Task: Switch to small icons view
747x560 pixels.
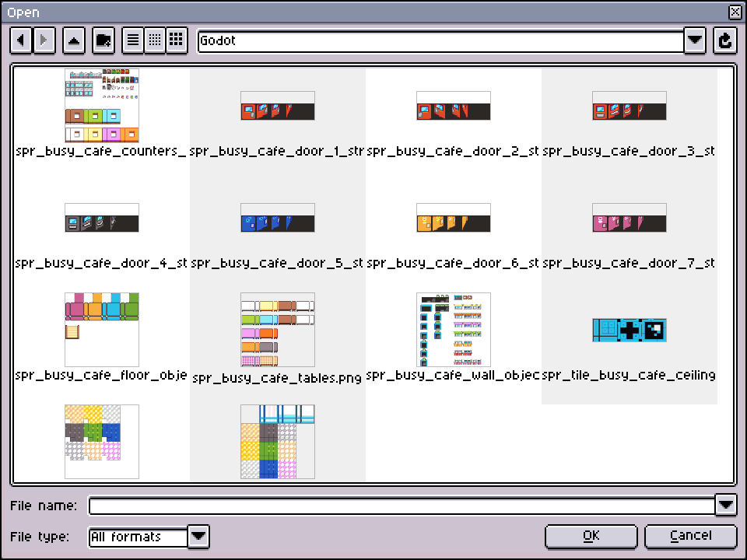Action: pos(155,40)
